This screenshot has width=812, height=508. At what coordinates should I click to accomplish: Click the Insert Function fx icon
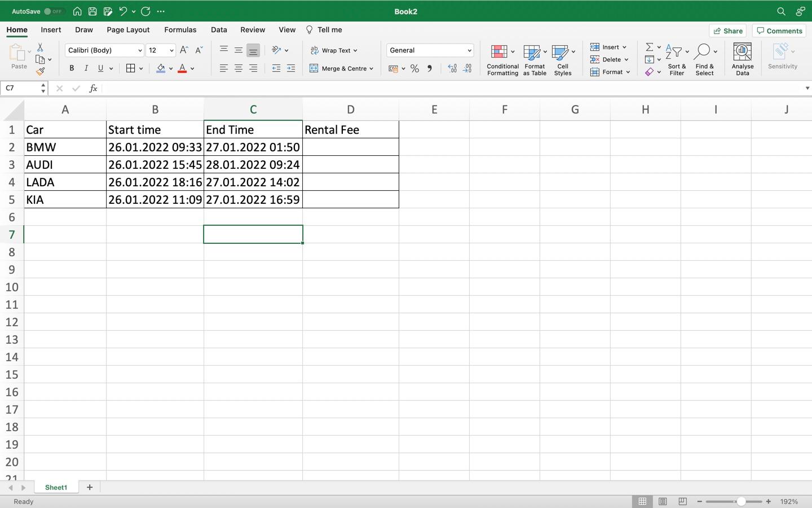click(x=94, y=89)
